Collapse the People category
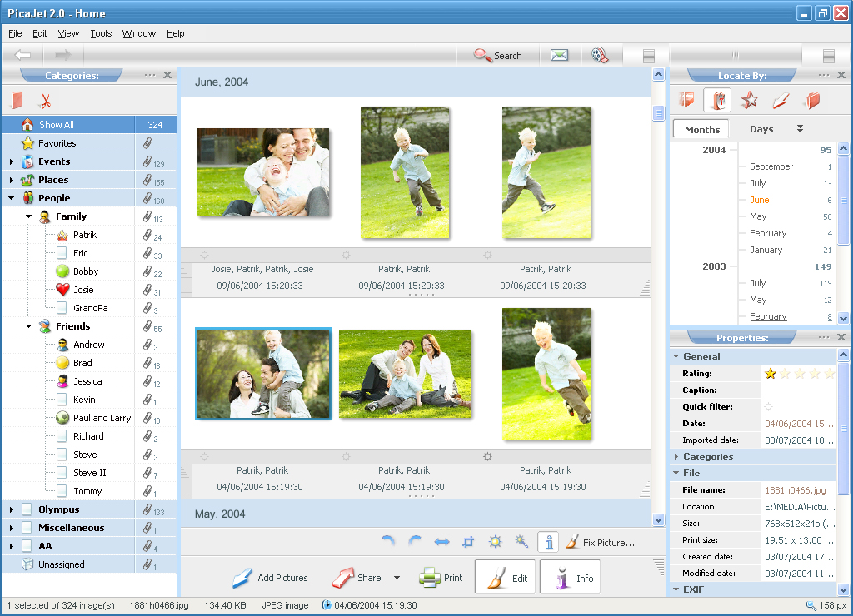 click(x=12, y=198)
